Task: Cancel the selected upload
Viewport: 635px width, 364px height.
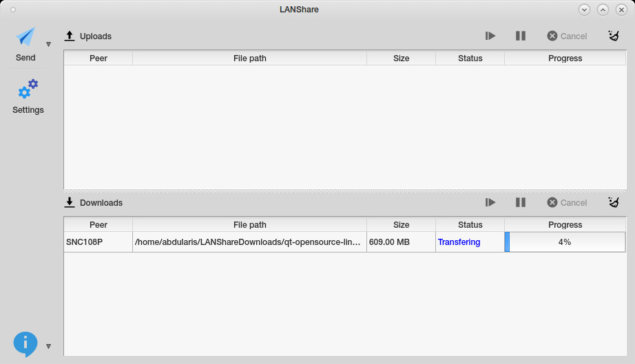Action: coord(567,36)
